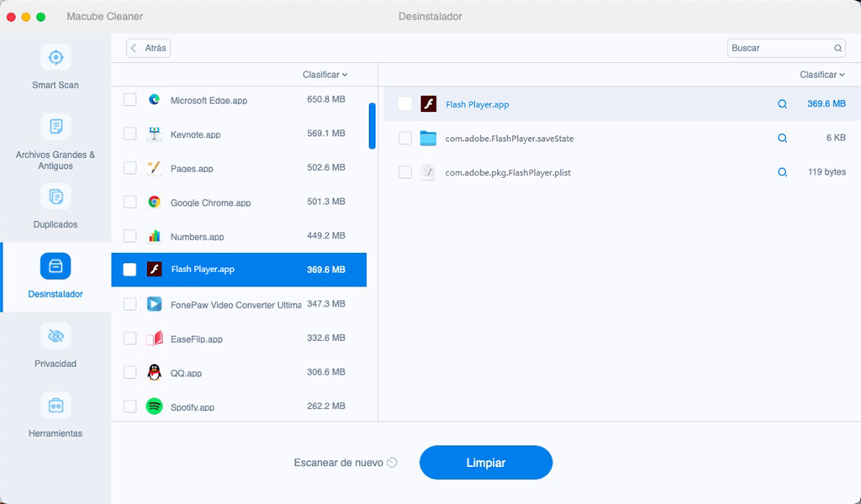The width and height of the screenshot is (861, 504).
Task: Click the FlashPlayer.plist file icon
Action: [x=428, y=172]
